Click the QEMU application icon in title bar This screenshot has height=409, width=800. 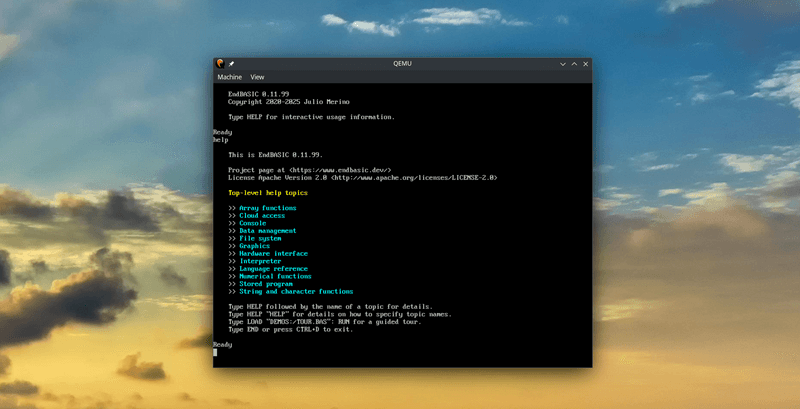(x=220, y=64)
